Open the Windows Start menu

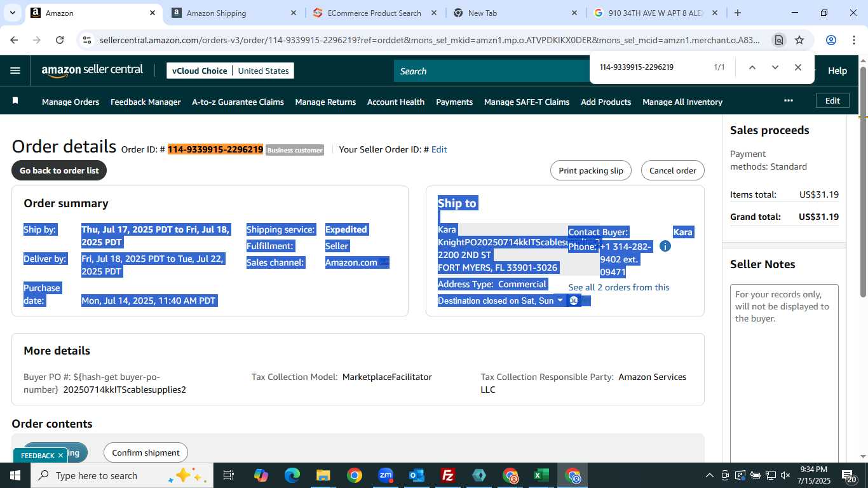pos(14,475)
